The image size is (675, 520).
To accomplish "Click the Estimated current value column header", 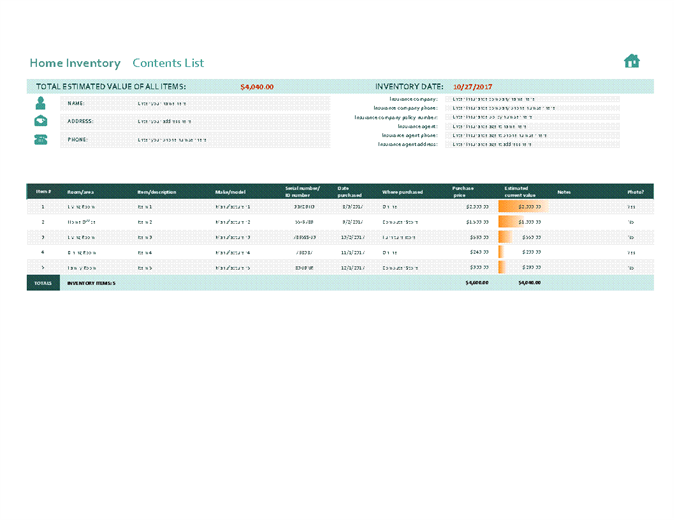I will [x=520, y=192].
